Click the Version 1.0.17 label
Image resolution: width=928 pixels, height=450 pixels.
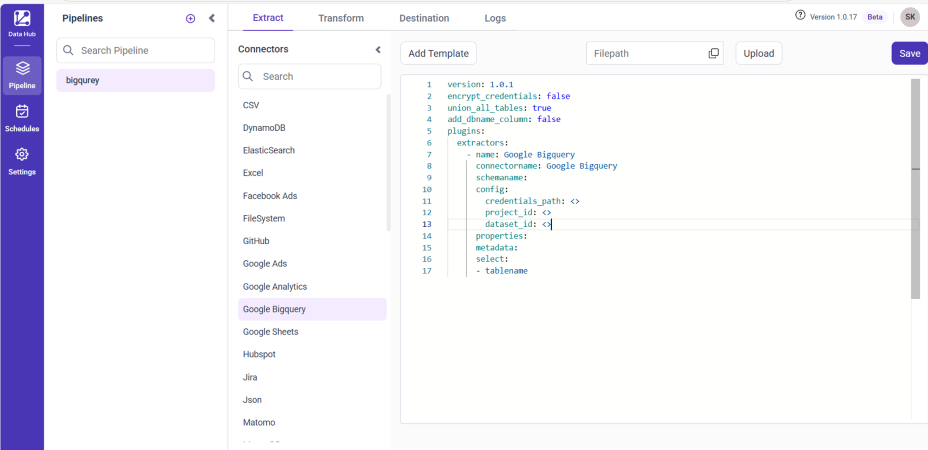pos(833,17)
